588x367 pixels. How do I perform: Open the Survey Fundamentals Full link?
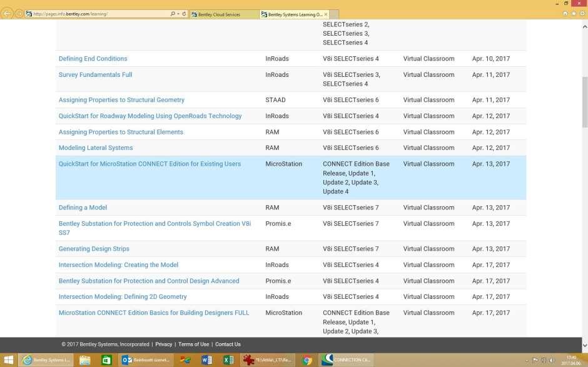(x=95, y=74)
